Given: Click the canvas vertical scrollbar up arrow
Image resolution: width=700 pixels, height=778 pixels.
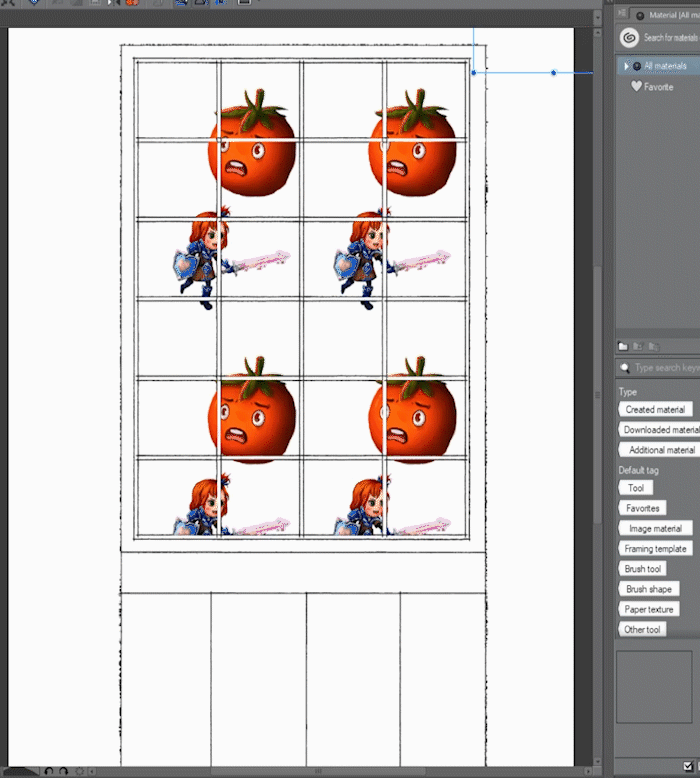Looking at the screenshot, I should click(598, 33).
